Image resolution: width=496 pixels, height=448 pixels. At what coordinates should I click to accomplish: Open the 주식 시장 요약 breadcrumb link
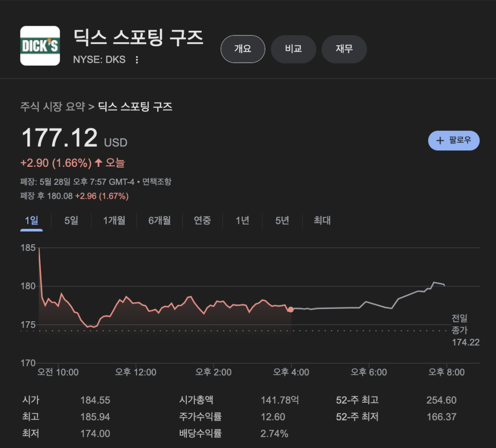tap(53, 107)
